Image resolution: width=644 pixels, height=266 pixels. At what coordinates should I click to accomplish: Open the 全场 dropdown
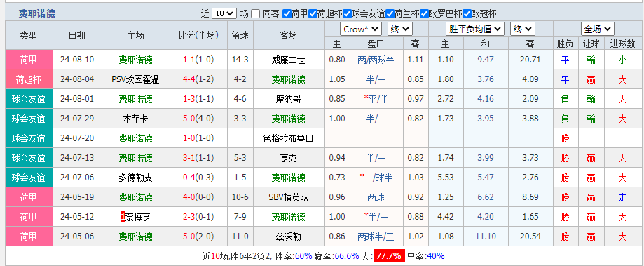598,29
